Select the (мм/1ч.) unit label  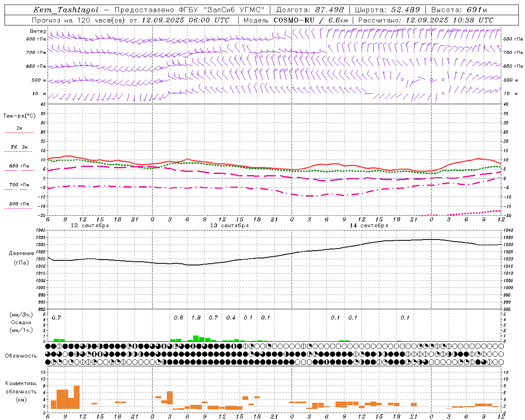tap(21, 330)
